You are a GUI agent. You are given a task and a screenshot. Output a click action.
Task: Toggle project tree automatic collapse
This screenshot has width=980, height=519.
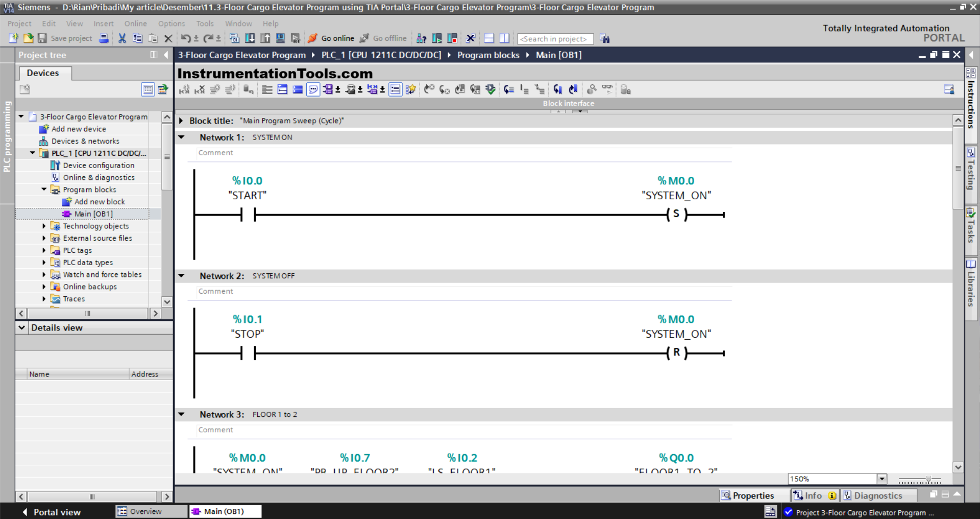[154, 55]
